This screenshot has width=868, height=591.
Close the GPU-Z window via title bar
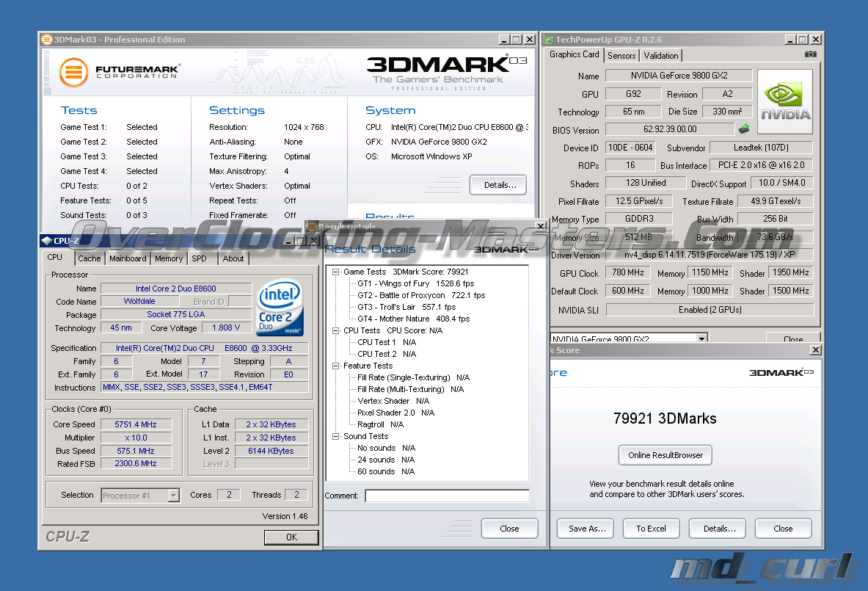point(816,40)
